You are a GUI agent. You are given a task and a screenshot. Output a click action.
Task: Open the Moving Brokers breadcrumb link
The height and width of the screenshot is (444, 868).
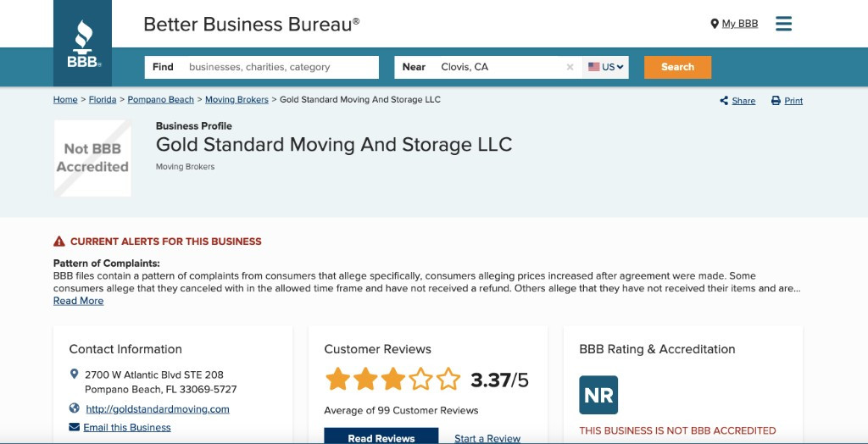(x=236, y=100)
